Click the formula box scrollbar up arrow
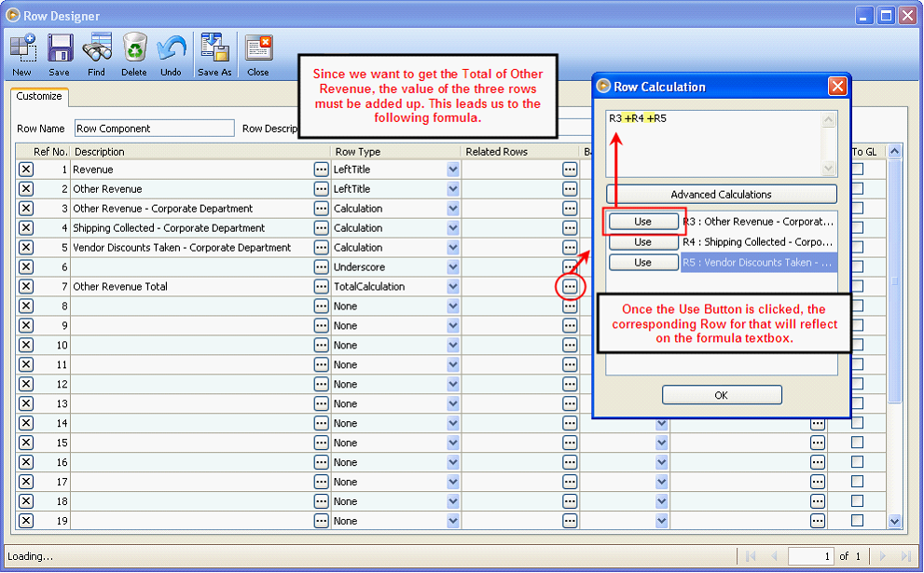 pyautogui.click(x=829, y=119)
